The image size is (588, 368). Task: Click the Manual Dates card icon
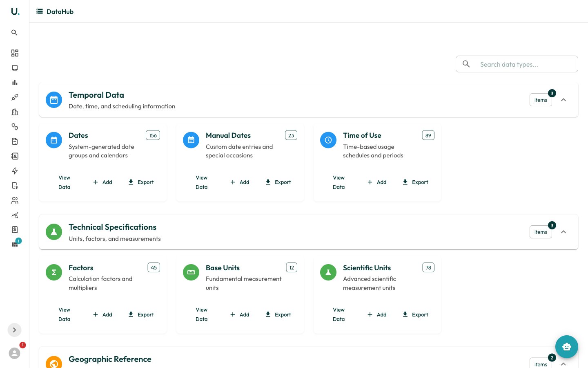[191, 140]
